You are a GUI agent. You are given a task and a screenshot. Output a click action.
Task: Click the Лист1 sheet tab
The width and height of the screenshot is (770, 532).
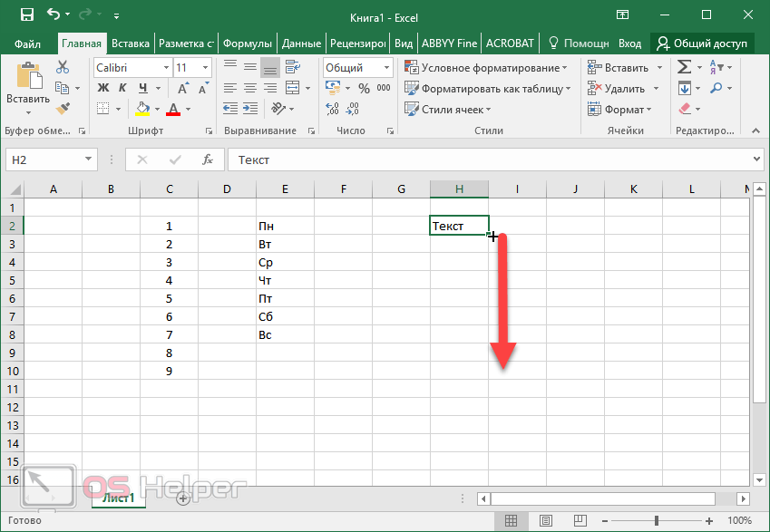pos(118,498)
